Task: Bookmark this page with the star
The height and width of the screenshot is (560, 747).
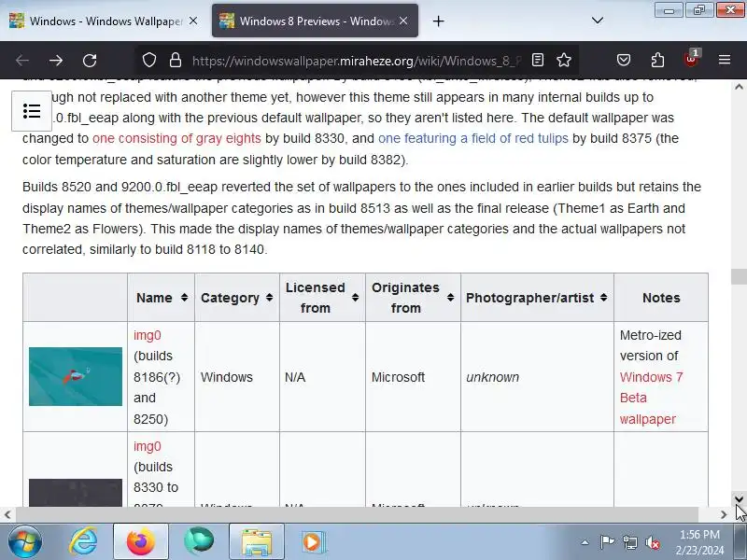Action: click(564, 60)
